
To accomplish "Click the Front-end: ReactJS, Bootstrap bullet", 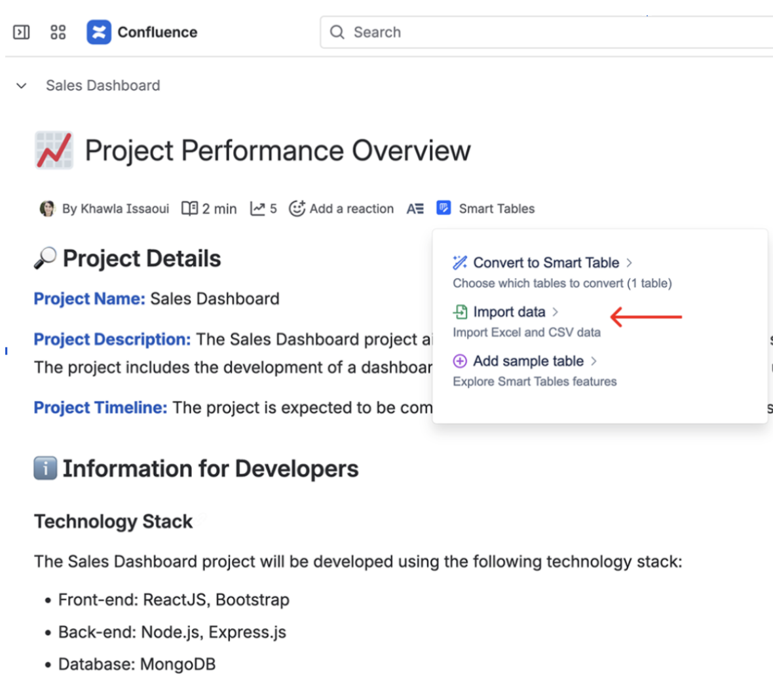I will tap(174, 600).
